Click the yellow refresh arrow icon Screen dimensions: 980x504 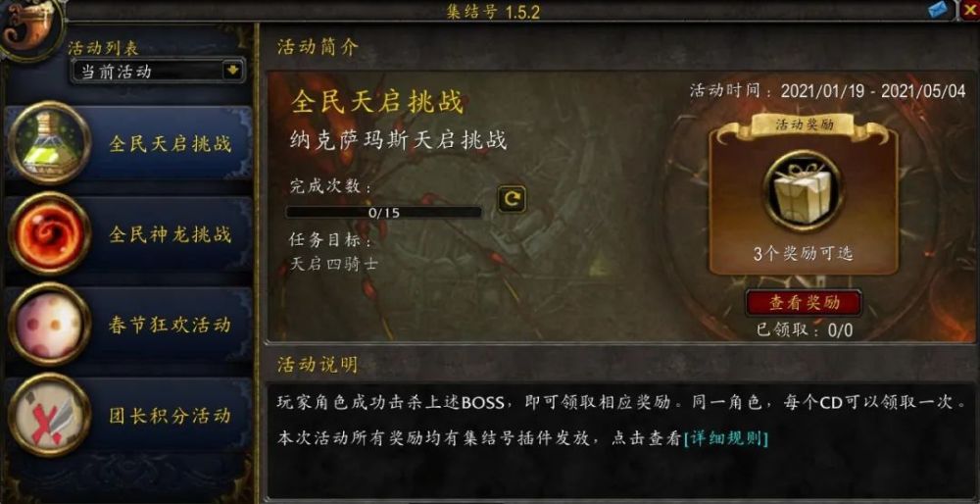512,199
